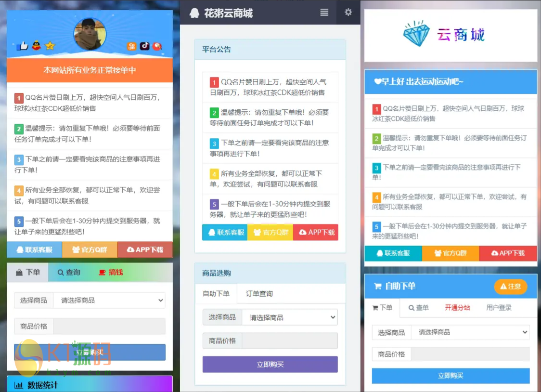Click the 数据统计 section header
Viewport: 541px width, 392px height.
(x=90, y=385)
